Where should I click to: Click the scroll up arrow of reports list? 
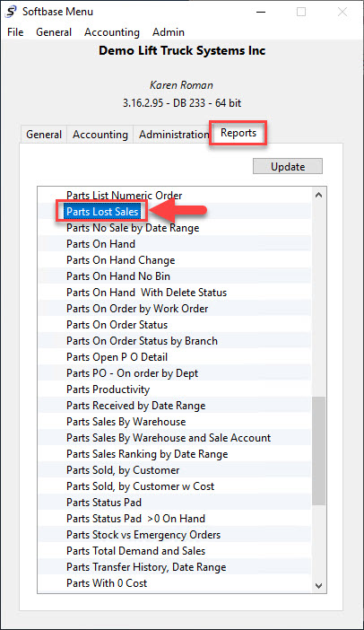coord(318,196)
